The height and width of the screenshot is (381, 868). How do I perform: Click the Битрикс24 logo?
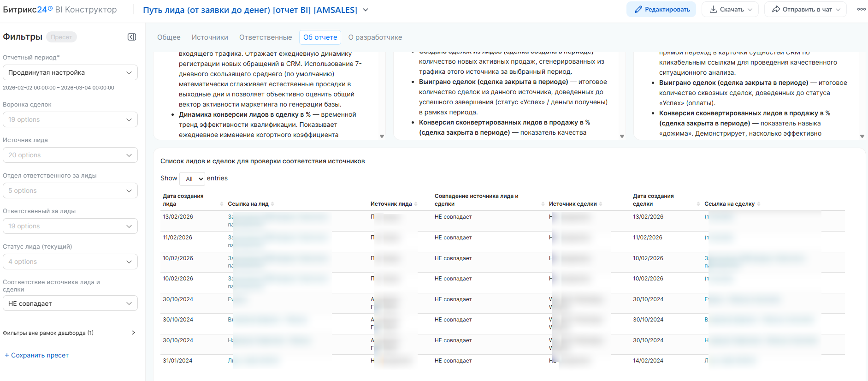[x=28, y=10]
